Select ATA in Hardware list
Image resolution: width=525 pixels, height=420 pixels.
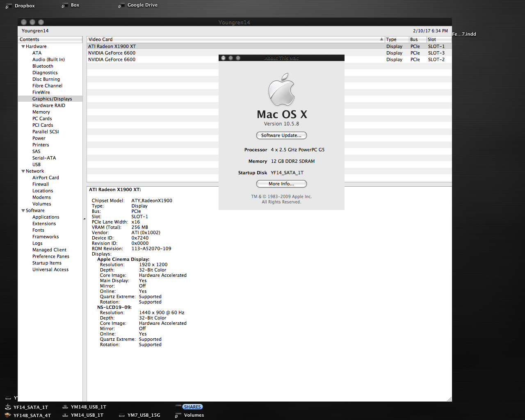[37, 53]
